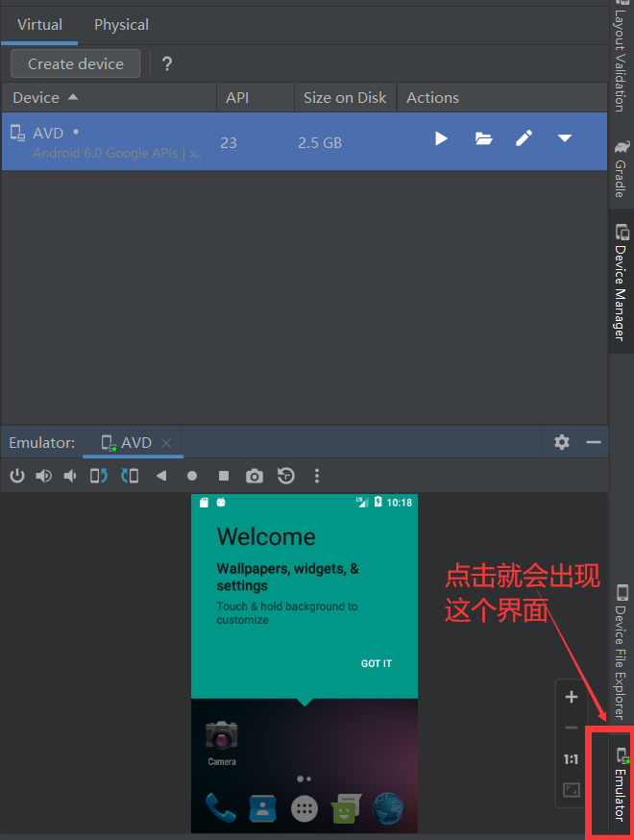Select the 2.5 GB size cell
Screen dimensions: 634x840
point(320,142)
